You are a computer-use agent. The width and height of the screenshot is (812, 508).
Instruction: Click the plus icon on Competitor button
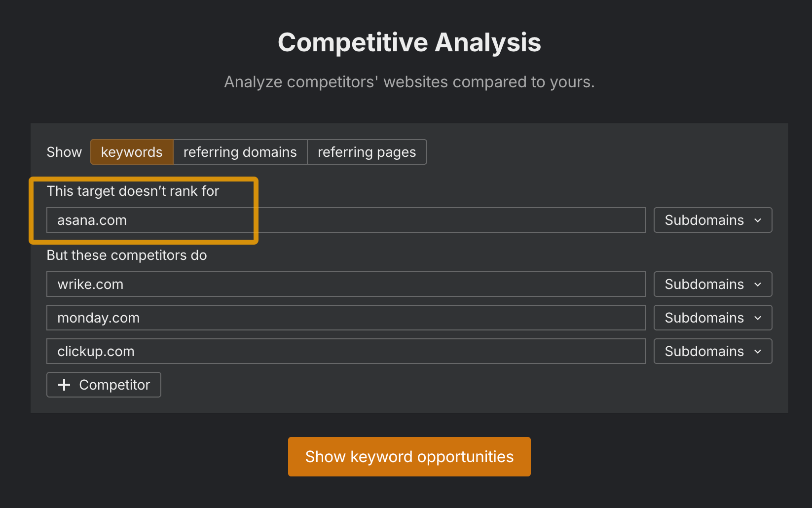[x=64, y=385]
